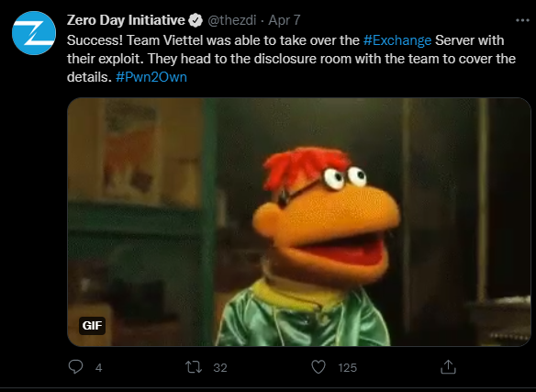Play the Muppet GIF in the tweet
This screenshot has height=392, width=536.
coord(299,222)
